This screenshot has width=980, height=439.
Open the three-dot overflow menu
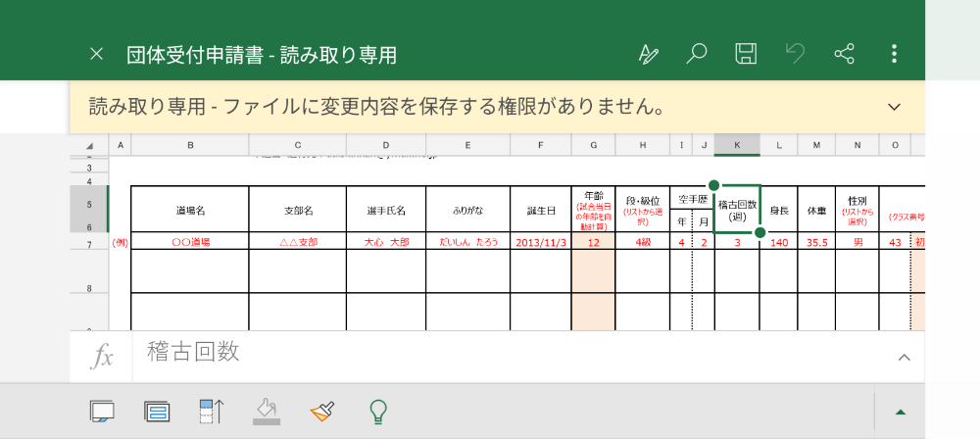(894, 54)
